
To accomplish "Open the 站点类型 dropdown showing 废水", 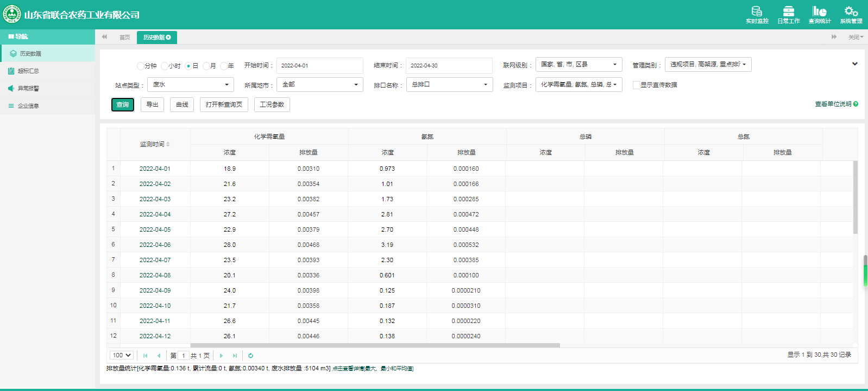I will click(190, 85).
